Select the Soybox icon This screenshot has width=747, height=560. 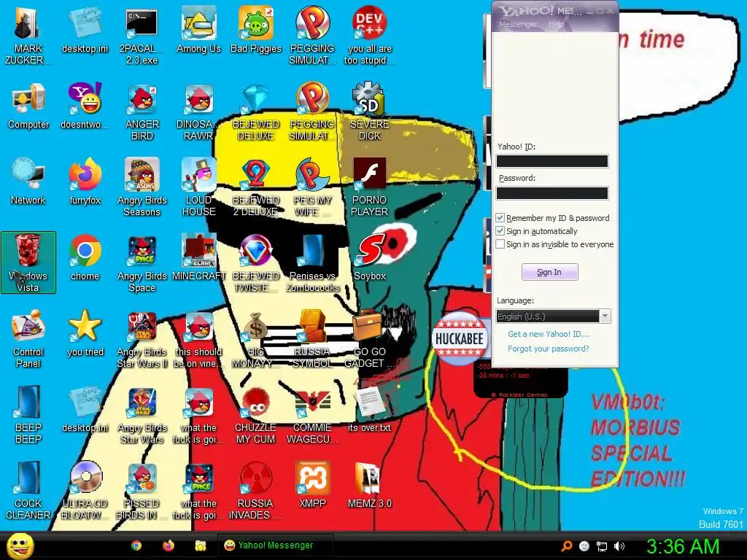point(370,257)
